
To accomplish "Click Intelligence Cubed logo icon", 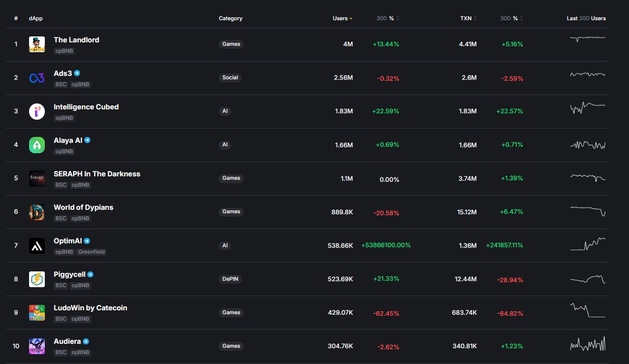I will tap(37, 111).
